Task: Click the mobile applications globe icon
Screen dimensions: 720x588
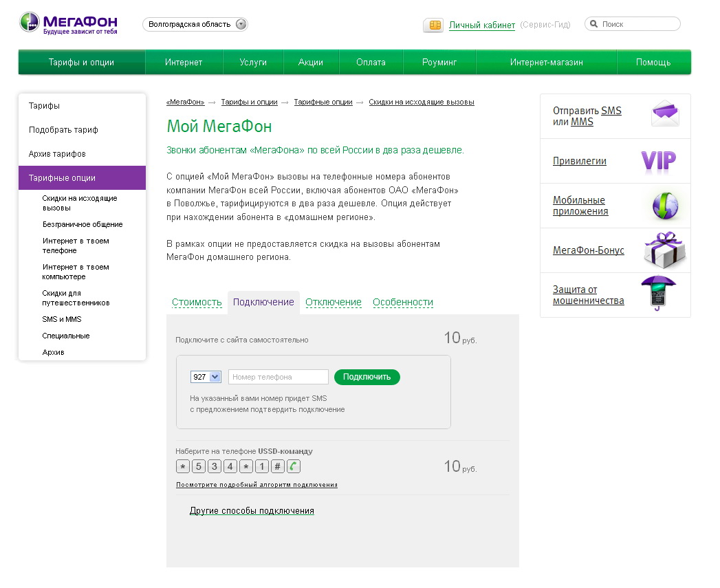Action: pos(665,206)
